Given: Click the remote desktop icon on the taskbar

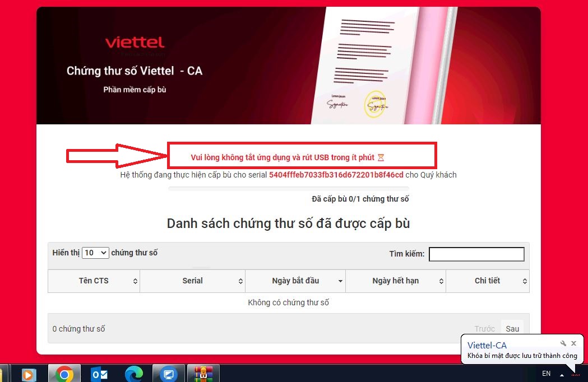Looking at the screenshot, I should 168,373.
